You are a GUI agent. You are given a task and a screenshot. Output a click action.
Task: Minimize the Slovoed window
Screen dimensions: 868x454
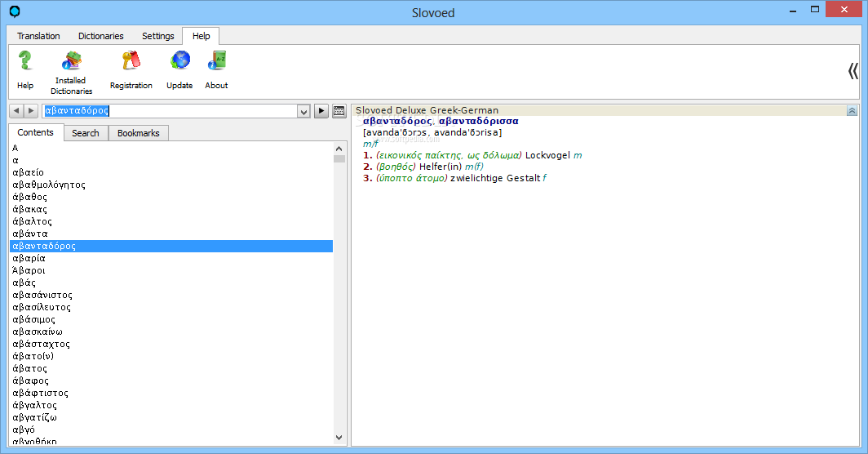(793, 10)
